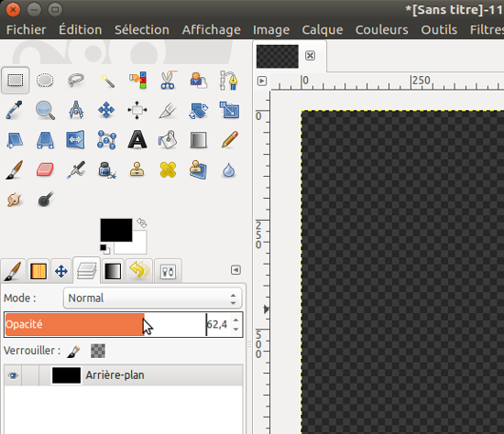Select the Text tool
504x434 pixels.
point(137,140)
